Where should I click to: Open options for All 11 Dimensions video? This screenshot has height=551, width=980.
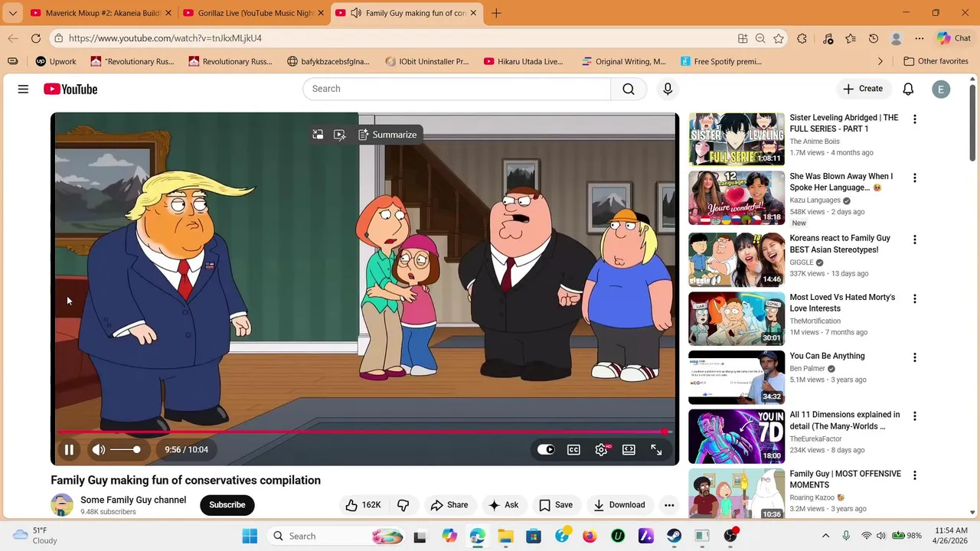pos(914,416)
